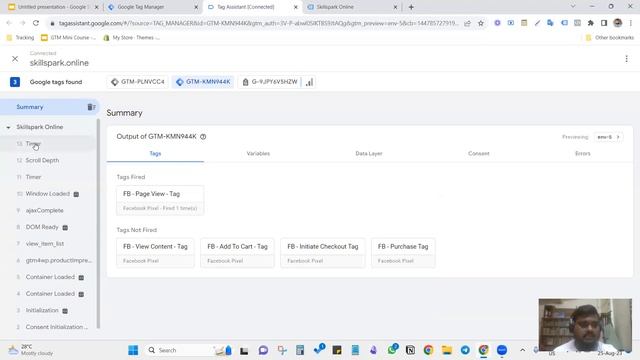
Task: Switch to the Tags tab
Action: tap(155, 154)
